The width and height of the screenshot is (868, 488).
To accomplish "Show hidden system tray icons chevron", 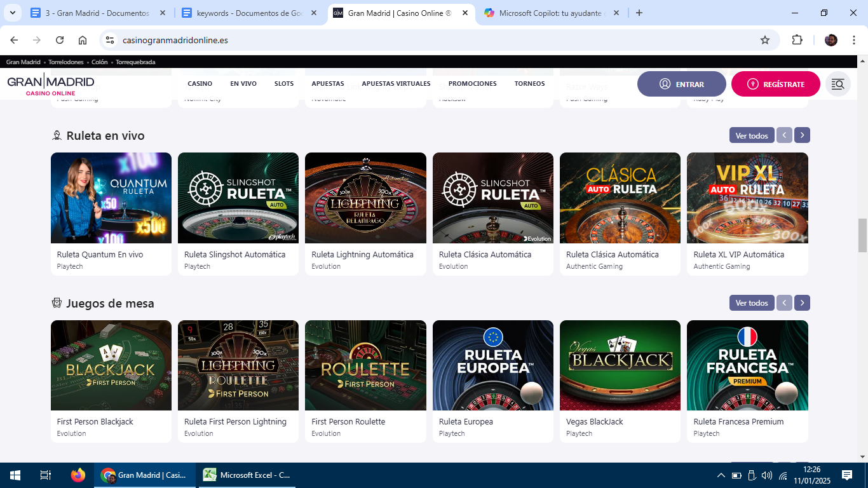I will (721, 475).
